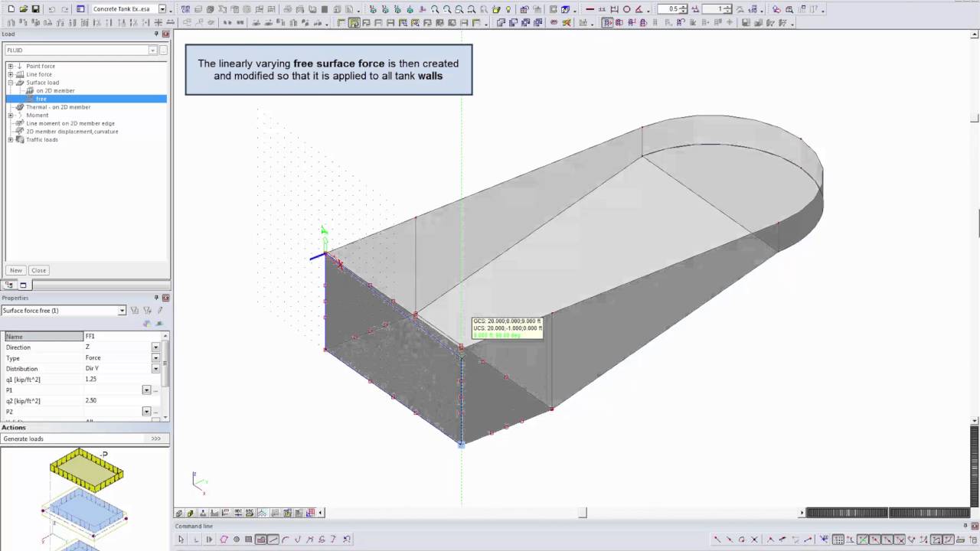980x551 pixels.
Task: Close the Properties panel
Action: pyautogui.click(x=165, y=298)
